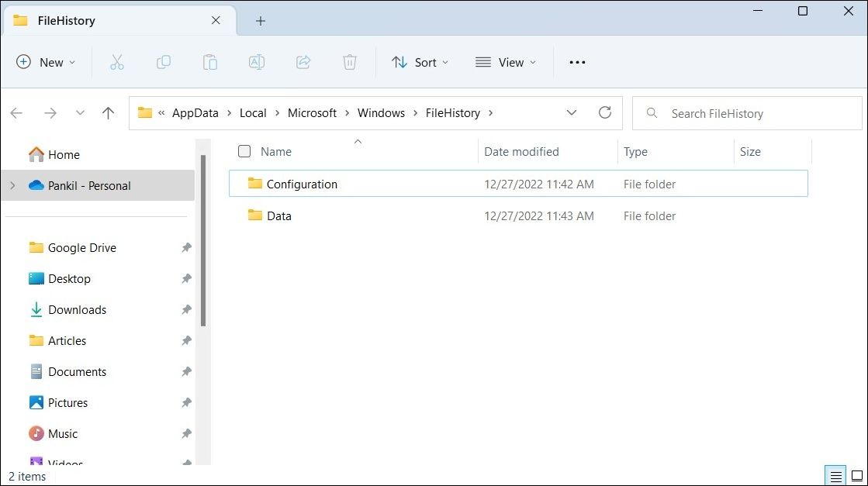Click pin icon beside Pictures

186,402
